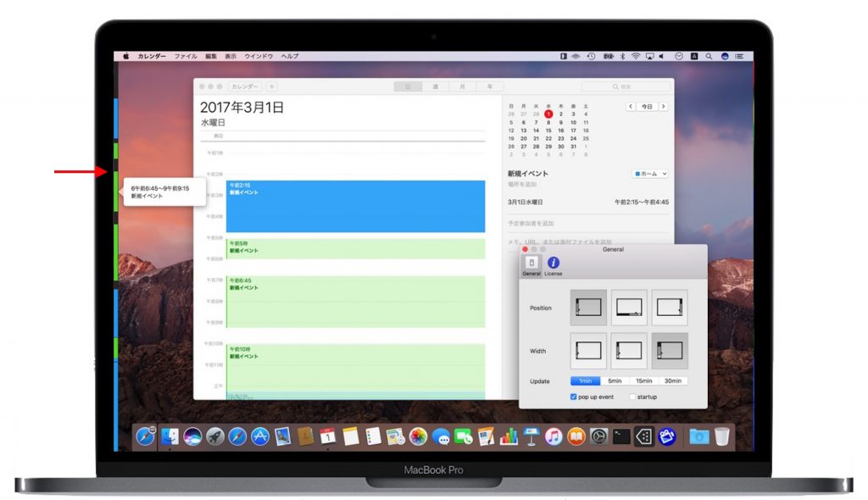Go to previous month in mini calendar
The height and width of the screenshot is (500, 868).
[631, 106]
